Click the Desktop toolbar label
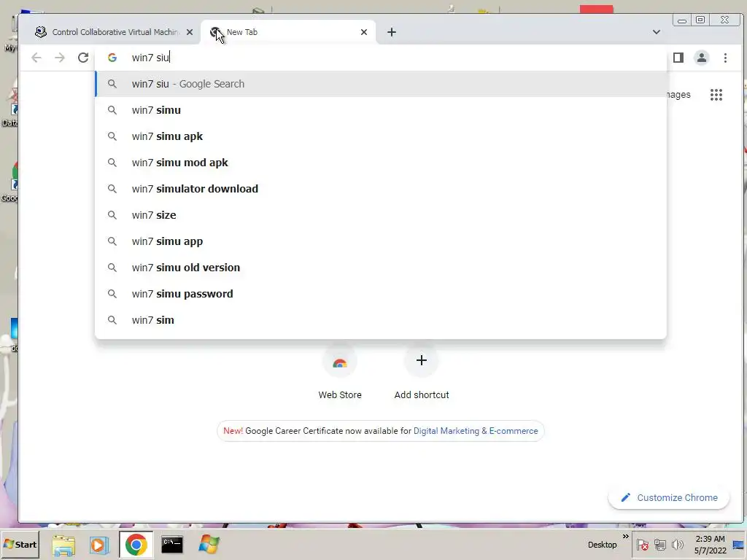Screen dimensions: 747x560 coord(602,545)
